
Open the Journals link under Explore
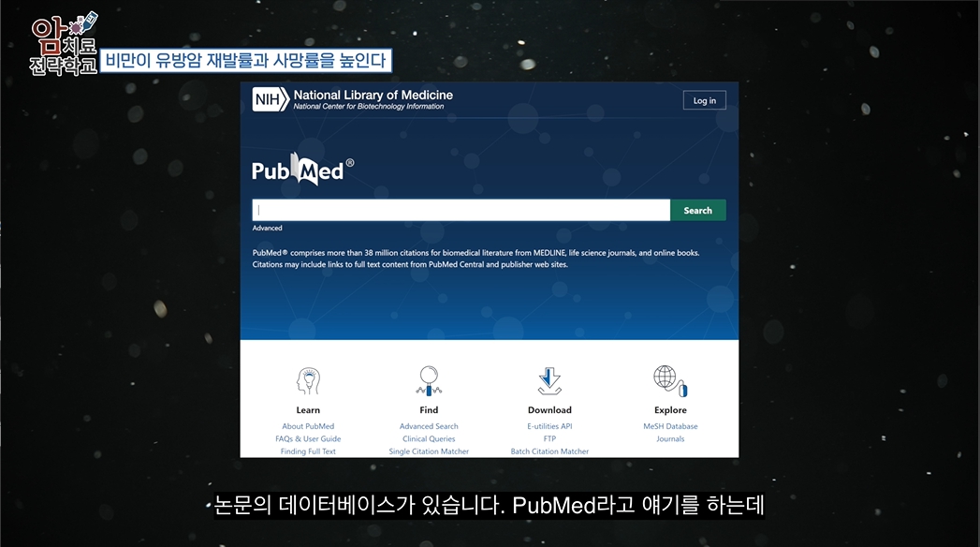[x=670, y=439]
